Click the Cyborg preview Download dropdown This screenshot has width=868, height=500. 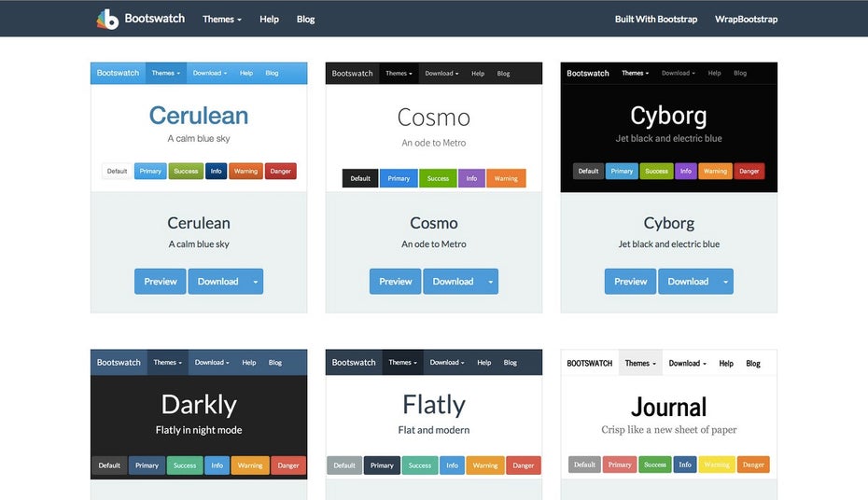click(x=679, y=73)
